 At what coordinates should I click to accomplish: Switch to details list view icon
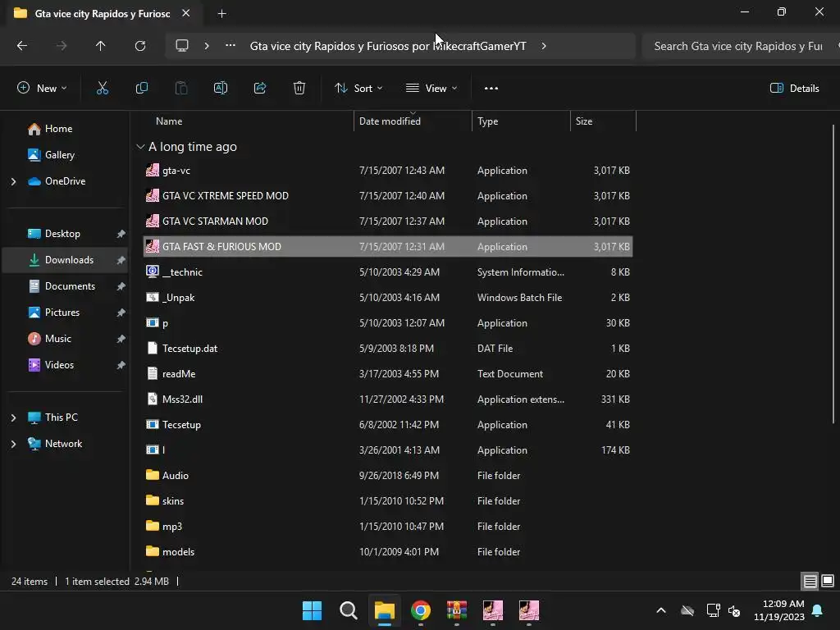[810, 581]
